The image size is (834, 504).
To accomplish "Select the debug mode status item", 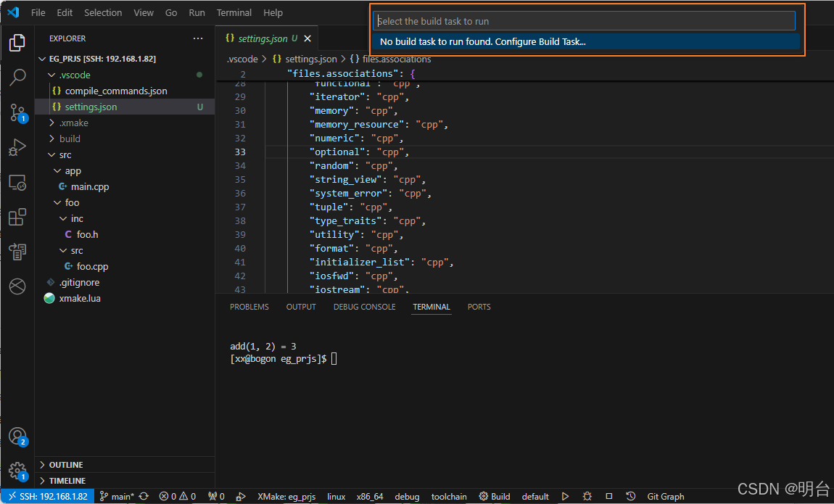I will [x=407, y=497].
